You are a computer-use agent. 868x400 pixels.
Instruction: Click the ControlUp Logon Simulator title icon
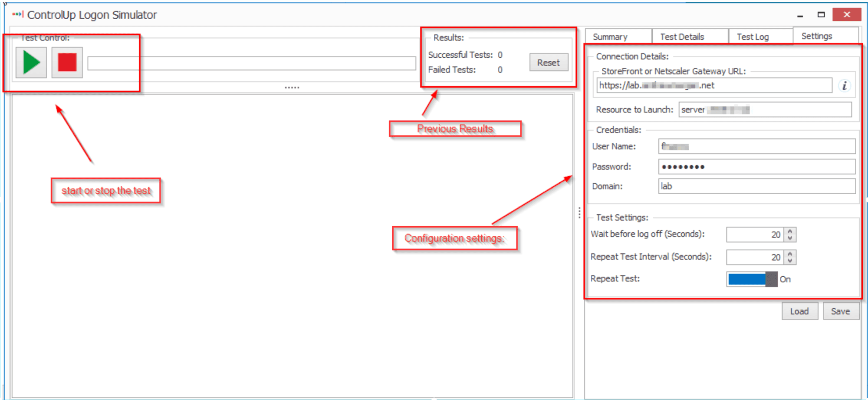18,15
